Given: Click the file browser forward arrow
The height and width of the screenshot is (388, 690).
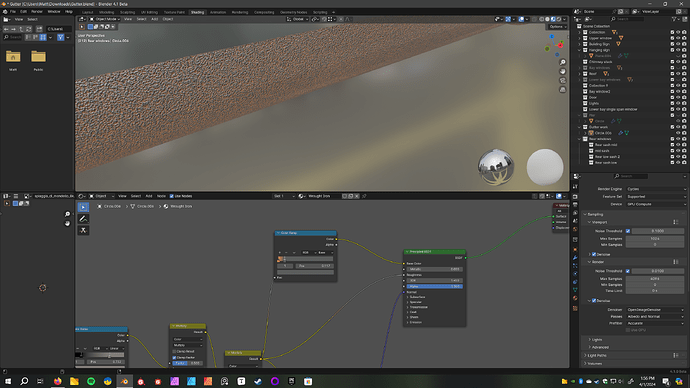Looking at the screenshot, I should coord(13,29).
